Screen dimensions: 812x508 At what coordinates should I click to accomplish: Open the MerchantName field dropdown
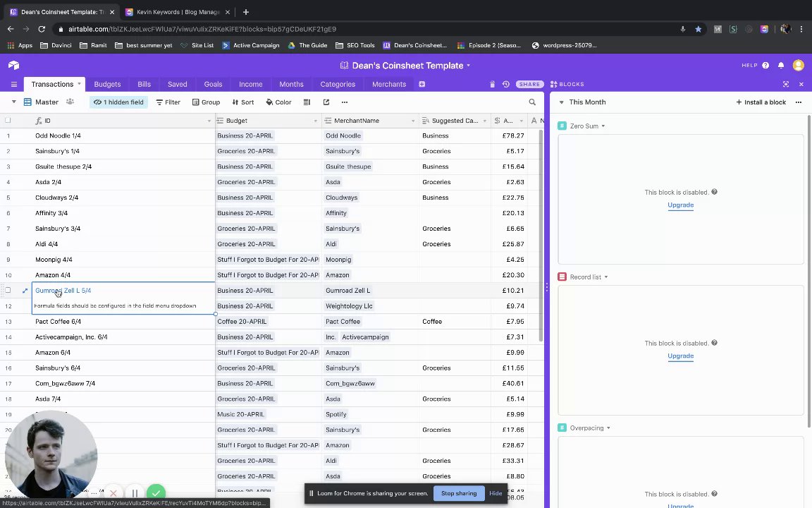click(x=413, y=121)
